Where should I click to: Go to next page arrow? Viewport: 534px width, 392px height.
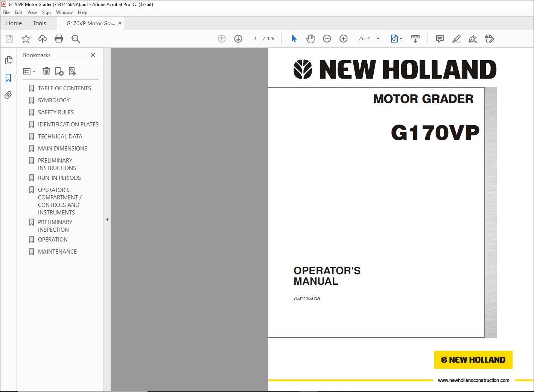click(238, 39)
